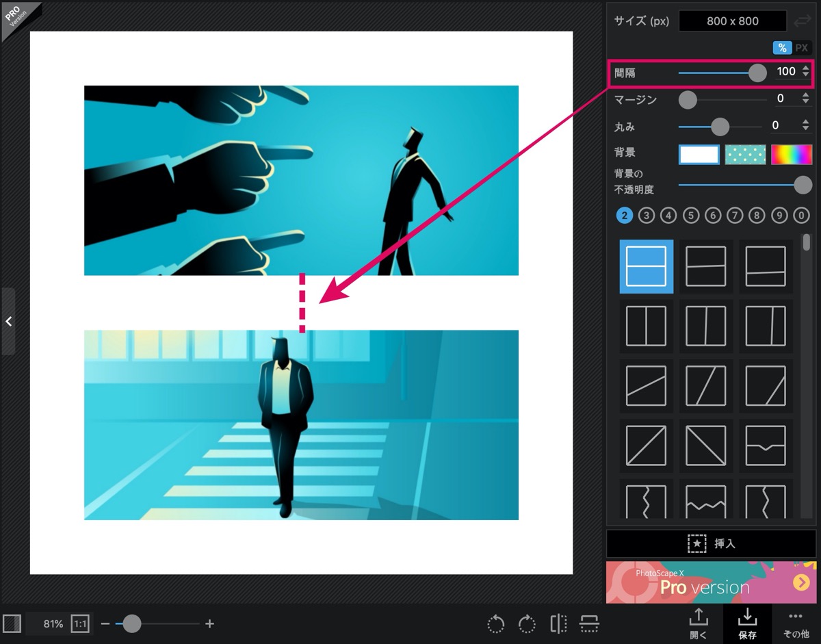Select the 9-photo layout count
Image resolution: width=821 pixels, height=644 pixels.
(779, 216)
